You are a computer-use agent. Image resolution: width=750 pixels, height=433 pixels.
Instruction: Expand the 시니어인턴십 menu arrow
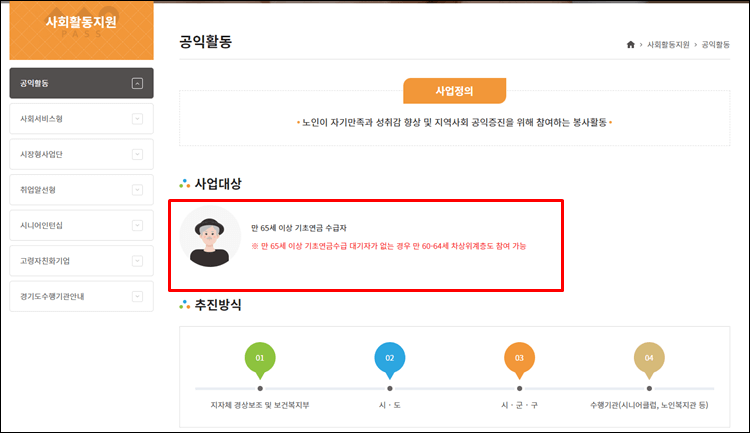137,225
